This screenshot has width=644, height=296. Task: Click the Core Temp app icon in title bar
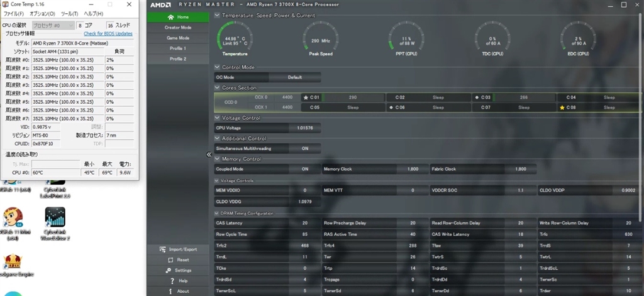click(x=5, y=4)
